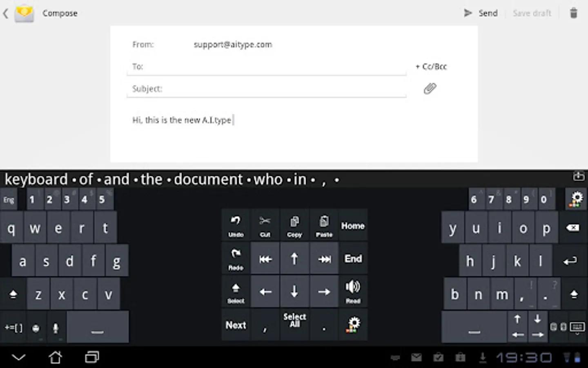Go back using the Compose header arrow

[x=5, y=13]
